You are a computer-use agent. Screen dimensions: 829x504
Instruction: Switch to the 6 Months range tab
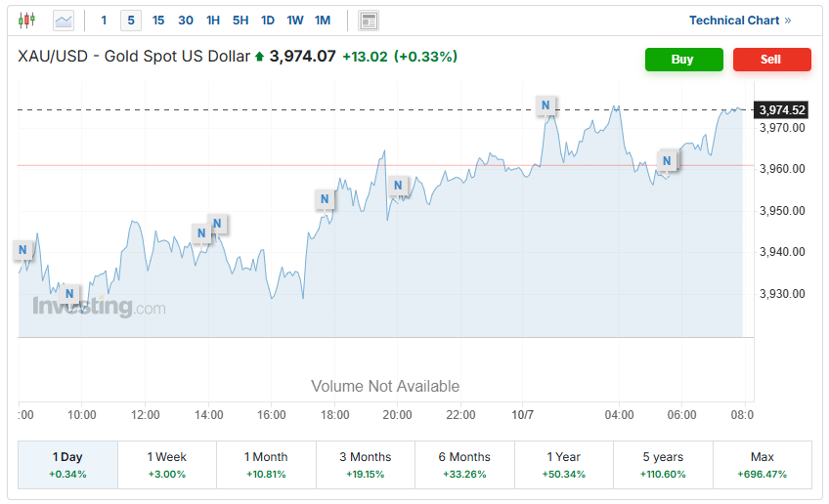pyautogui.click(x=464, y=464)
